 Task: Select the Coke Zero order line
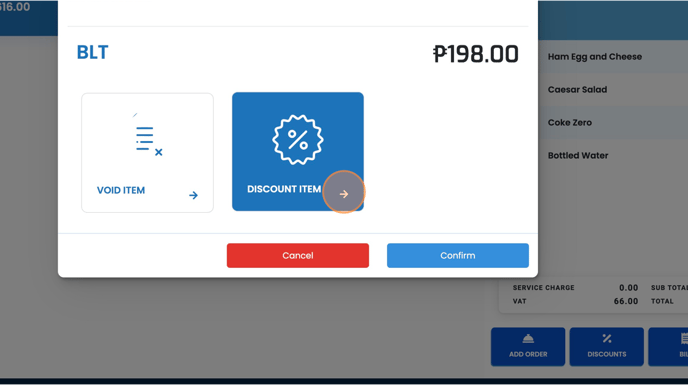tap(613, 122)
